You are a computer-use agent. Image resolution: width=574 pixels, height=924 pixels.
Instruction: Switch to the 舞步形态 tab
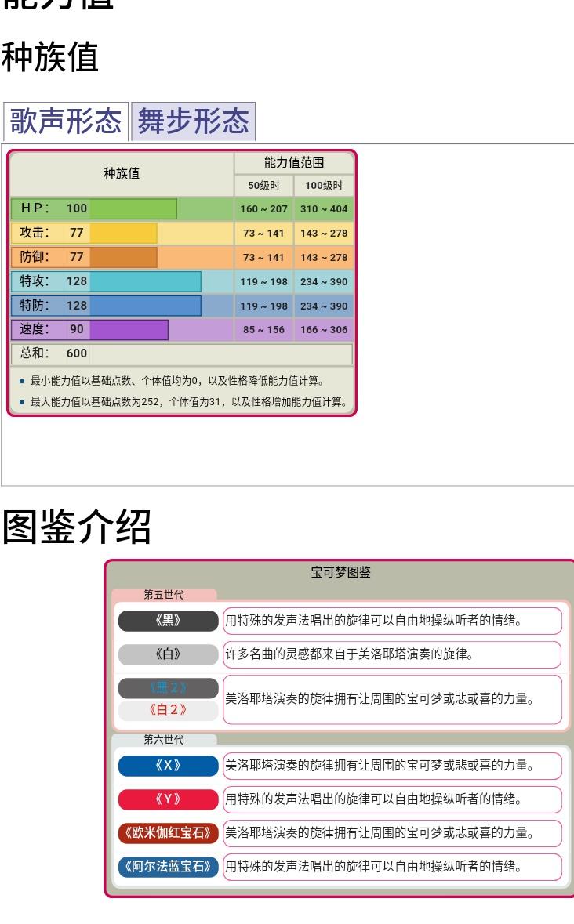[x=194, y=122]
